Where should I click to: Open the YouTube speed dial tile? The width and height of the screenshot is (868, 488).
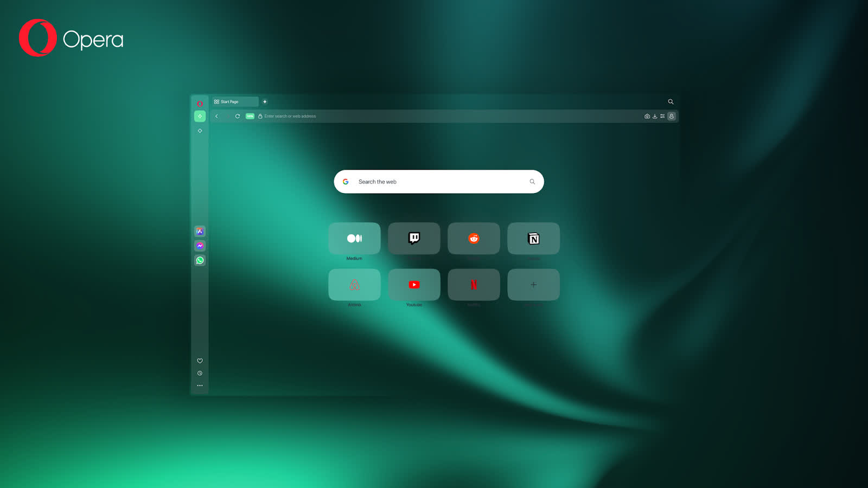[x=414, y=285]
